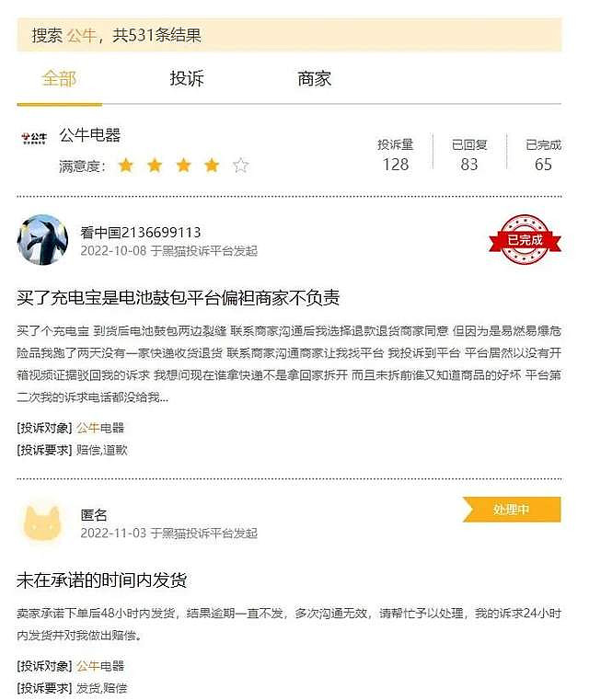The width and height of the screenshot is (589, 700).
Task: Switch to the 投诉 tab
Action: 187,78
